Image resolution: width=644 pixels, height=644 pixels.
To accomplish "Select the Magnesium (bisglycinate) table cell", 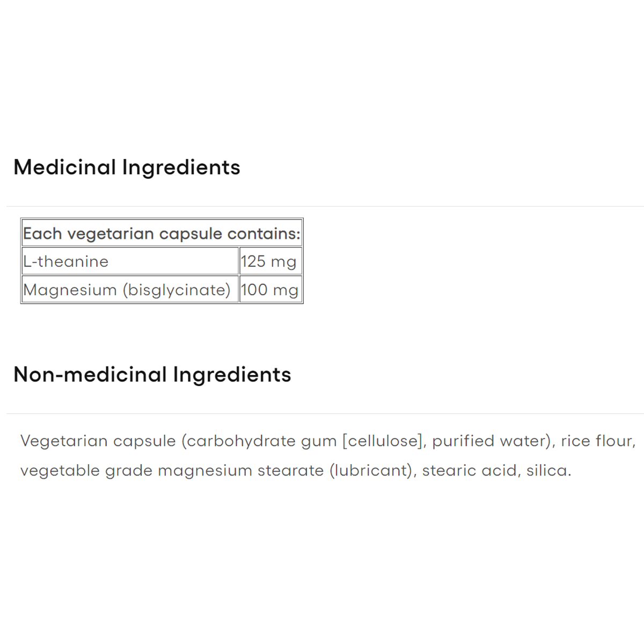I will click(127, 290).
